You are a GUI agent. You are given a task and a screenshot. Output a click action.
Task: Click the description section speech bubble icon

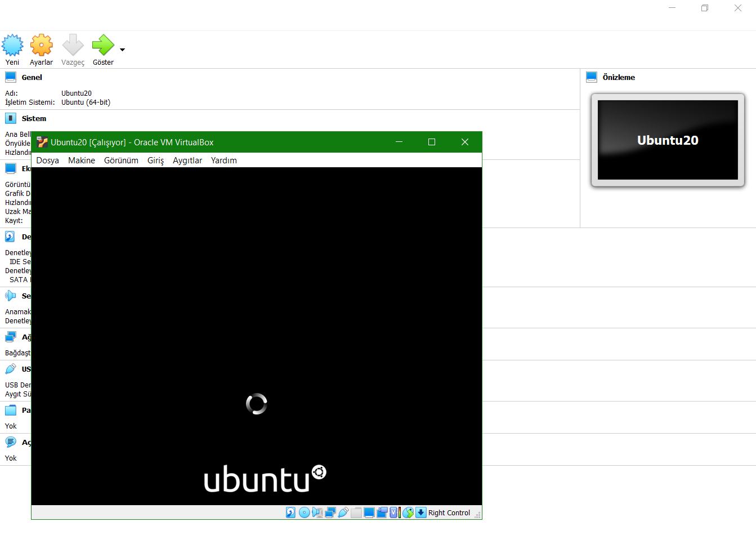tap(11, 442)
